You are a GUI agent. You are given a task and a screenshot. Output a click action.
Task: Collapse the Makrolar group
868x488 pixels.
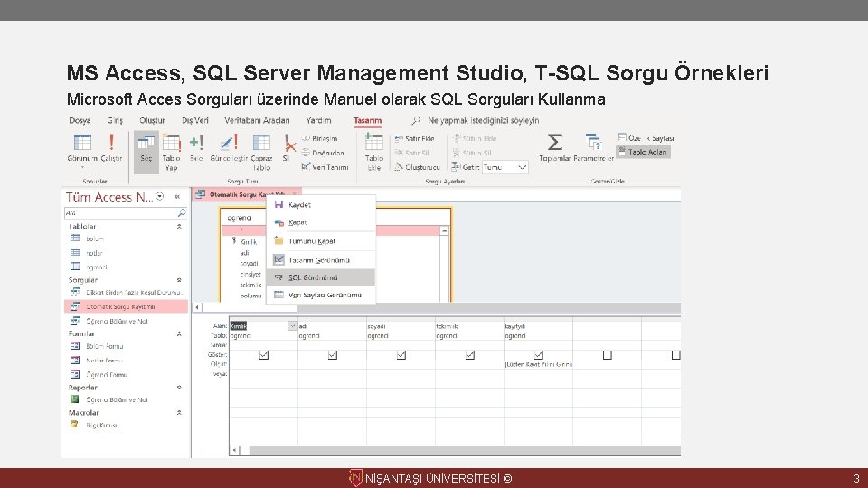click(x=179, y=413)
